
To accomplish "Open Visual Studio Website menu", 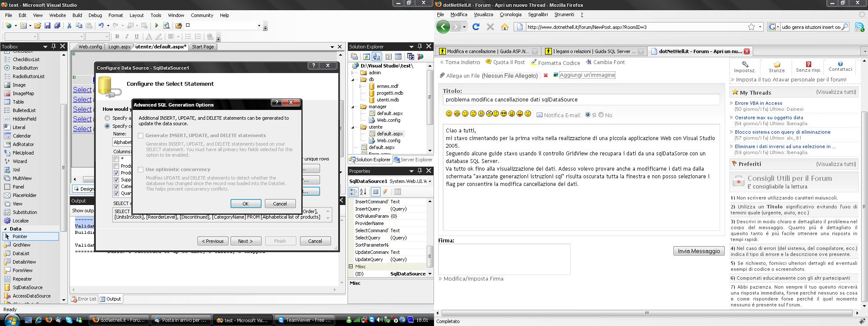I will coord(58,15).
